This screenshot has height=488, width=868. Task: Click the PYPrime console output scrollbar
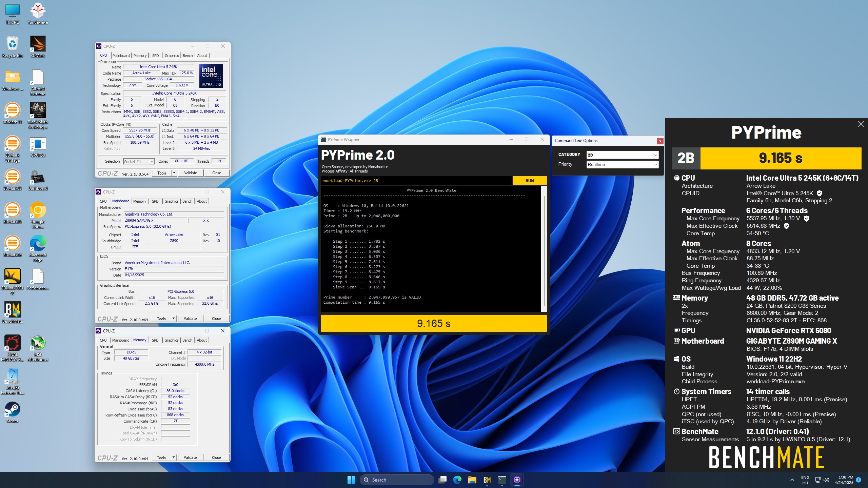[544, 249]
